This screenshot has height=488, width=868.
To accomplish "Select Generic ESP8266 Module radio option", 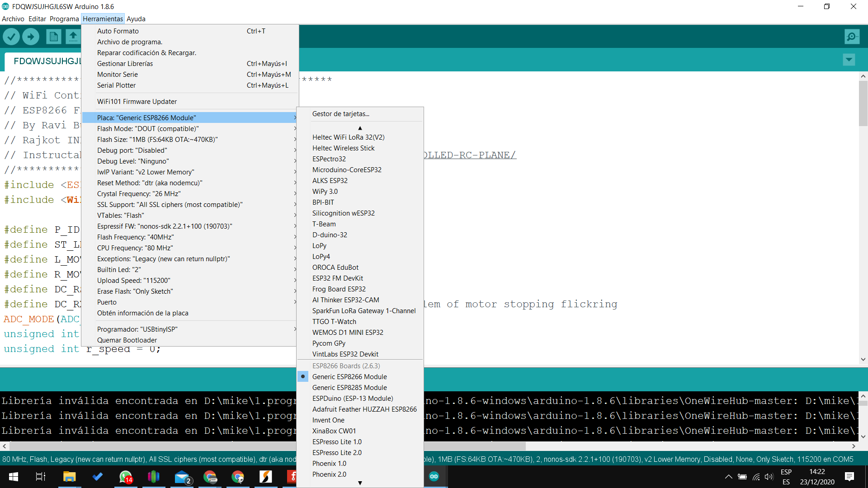I will tap(349, 377).
